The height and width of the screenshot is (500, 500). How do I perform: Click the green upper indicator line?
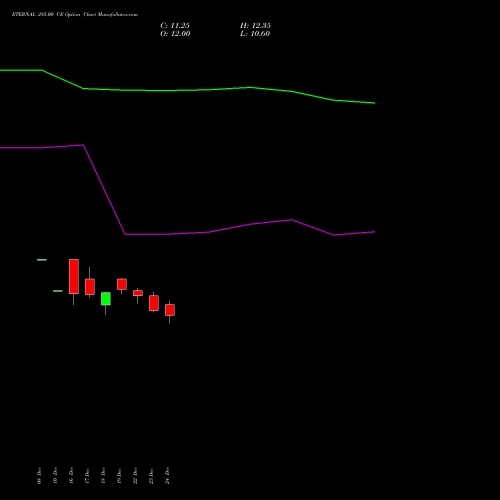coord(187,90)
